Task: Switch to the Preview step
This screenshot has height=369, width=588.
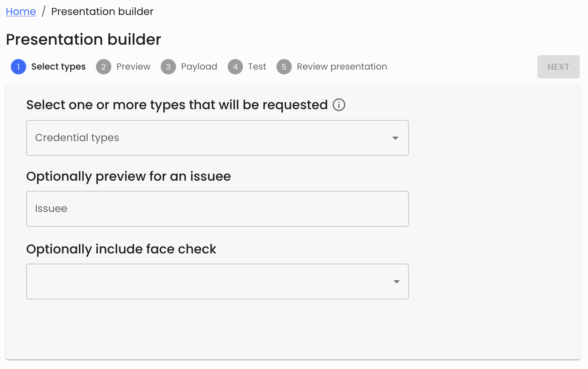Action: pos(133,67)
